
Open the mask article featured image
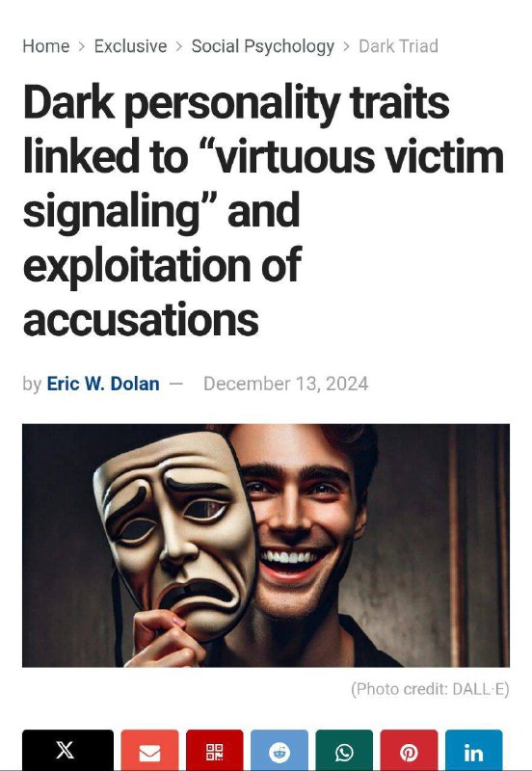tap(265, 545)
